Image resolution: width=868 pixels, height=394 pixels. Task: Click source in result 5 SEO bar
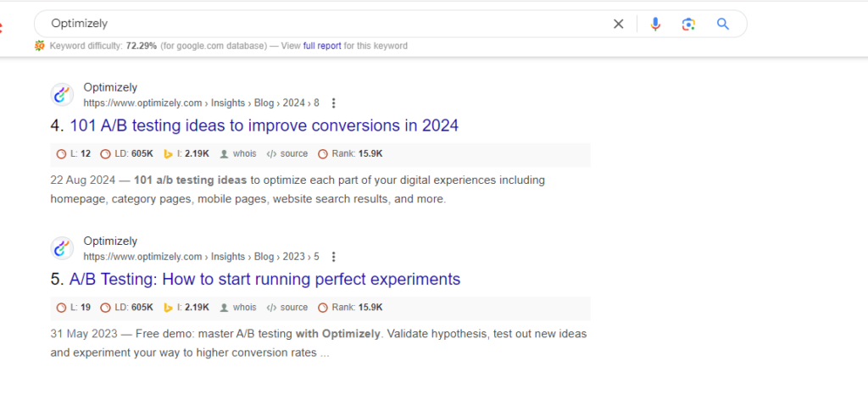(x=287, y=308)
